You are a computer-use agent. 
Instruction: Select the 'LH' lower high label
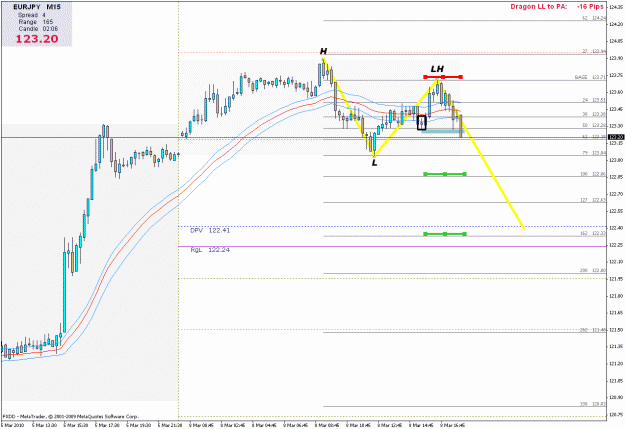437,69
